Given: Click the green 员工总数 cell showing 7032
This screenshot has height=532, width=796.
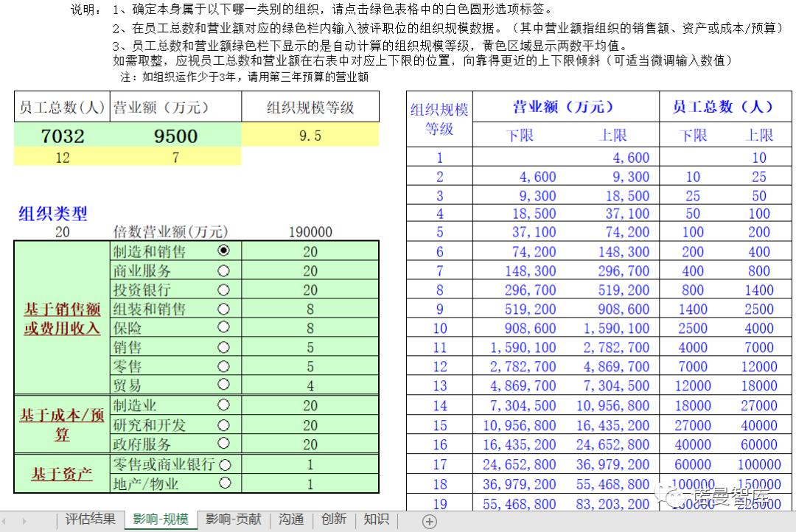Looking at the screenshot, I should (62, 138).
